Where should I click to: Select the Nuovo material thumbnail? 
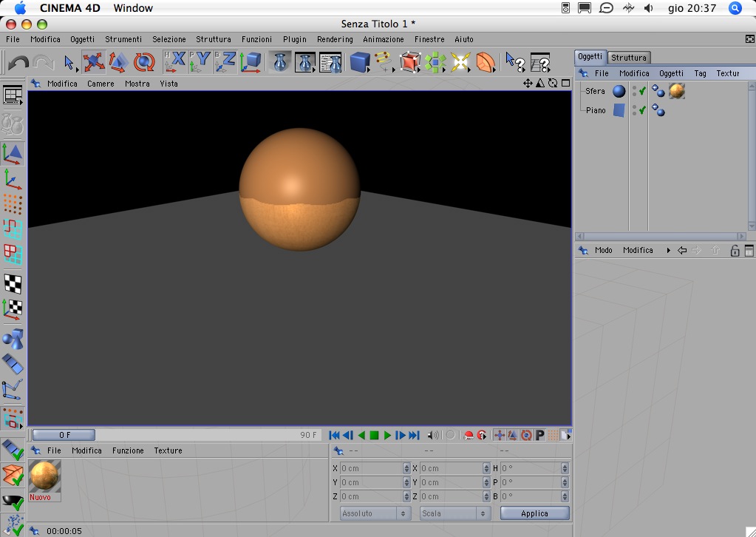44,476
